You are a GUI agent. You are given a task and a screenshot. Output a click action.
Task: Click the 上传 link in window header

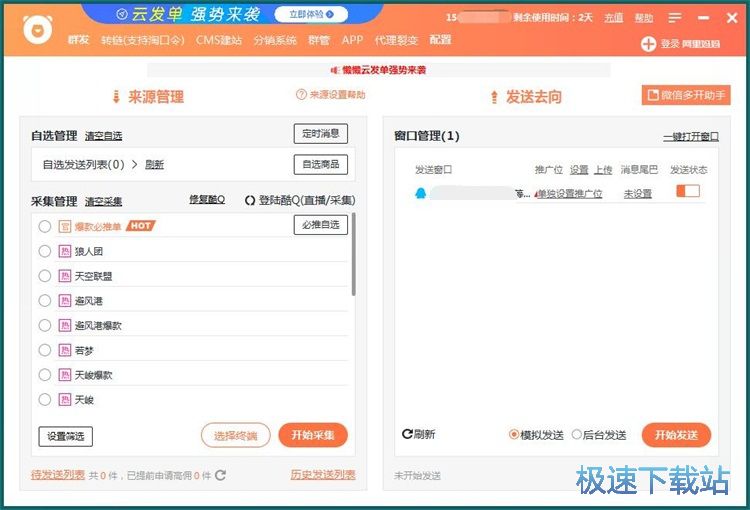pyautogui.click(x=603, y=170)
